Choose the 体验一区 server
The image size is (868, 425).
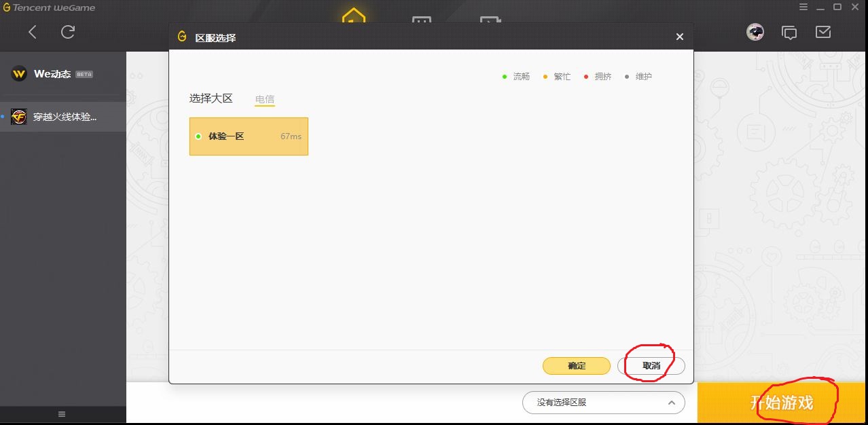click(x=249, y=136)
